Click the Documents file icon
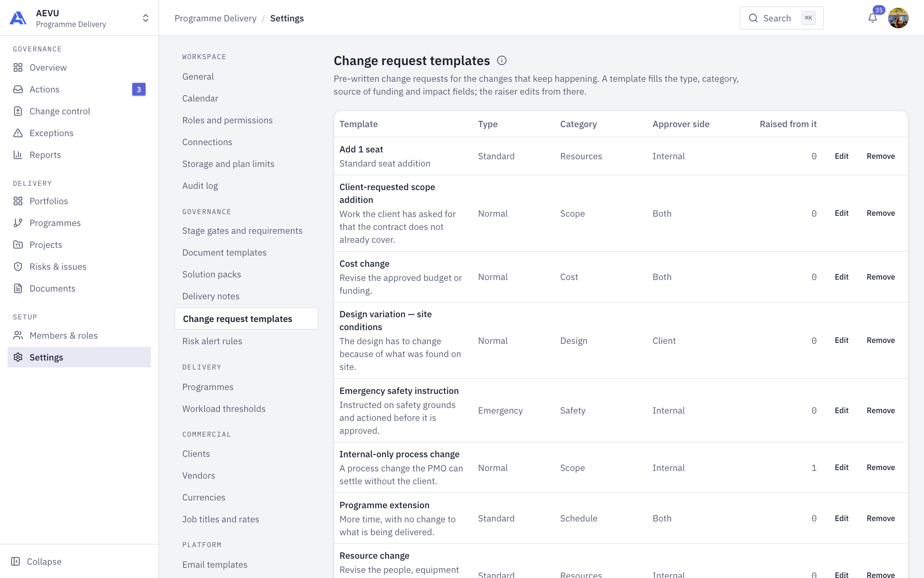The image size is (924, 578). point(18,289)
